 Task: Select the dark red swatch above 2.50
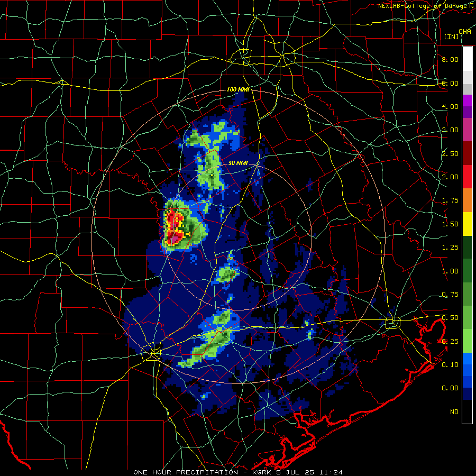click(x=467, y=153)
